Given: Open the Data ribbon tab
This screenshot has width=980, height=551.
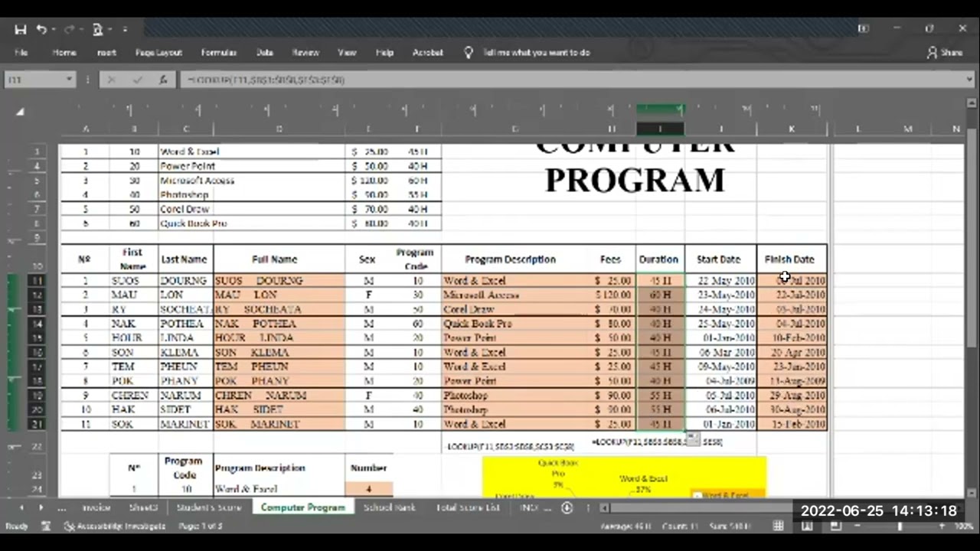Looking at the screenshot, I should click(x=265, y=53).
